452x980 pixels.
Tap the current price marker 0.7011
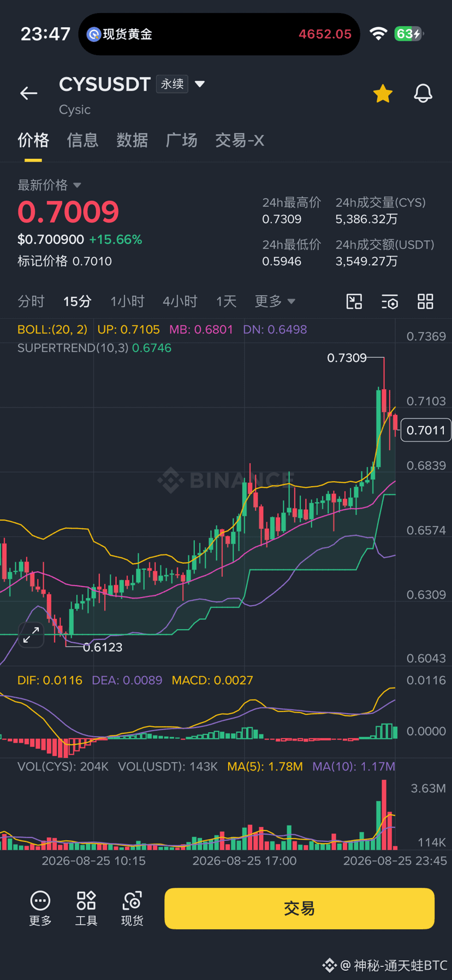coord(426,430)
